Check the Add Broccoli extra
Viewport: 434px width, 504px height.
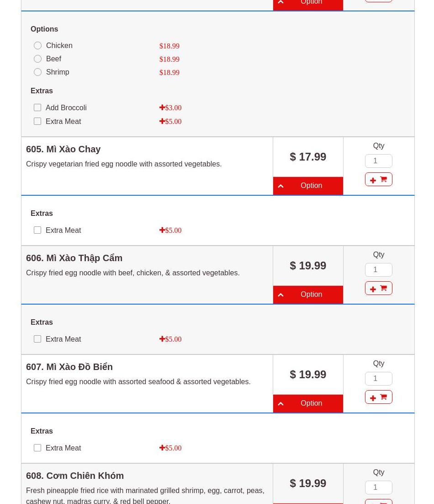(37, 107)
